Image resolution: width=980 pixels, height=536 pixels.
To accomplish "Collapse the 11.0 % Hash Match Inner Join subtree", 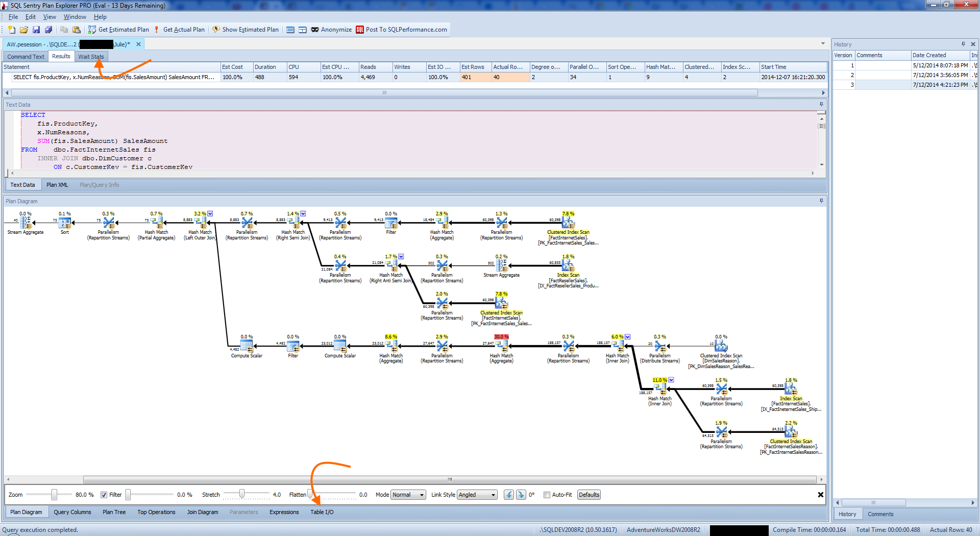I will [x=672, y=380].
